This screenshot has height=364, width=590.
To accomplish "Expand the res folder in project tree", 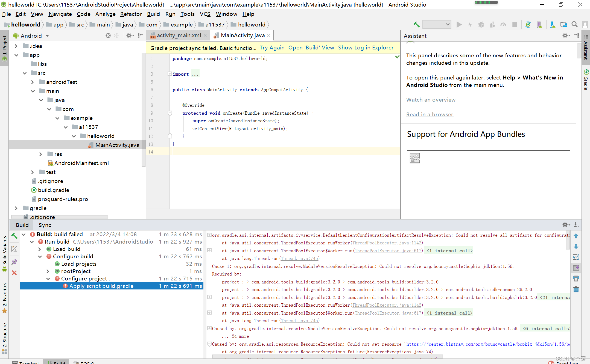I will pos(40,154).
